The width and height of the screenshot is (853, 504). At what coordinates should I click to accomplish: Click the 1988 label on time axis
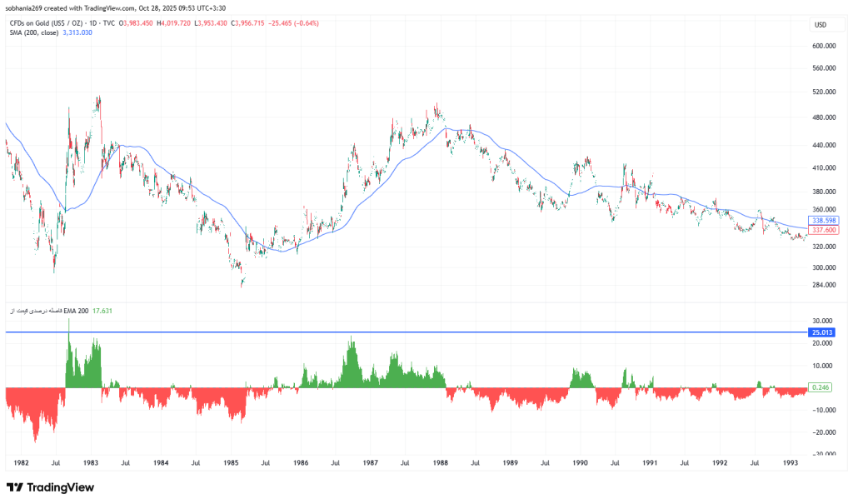(439, 462)
